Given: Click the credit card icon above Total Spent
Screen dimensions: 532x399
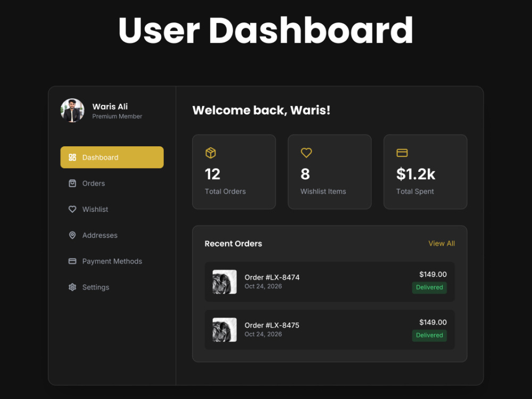Looking at the screenshot, I should point(402,153).
